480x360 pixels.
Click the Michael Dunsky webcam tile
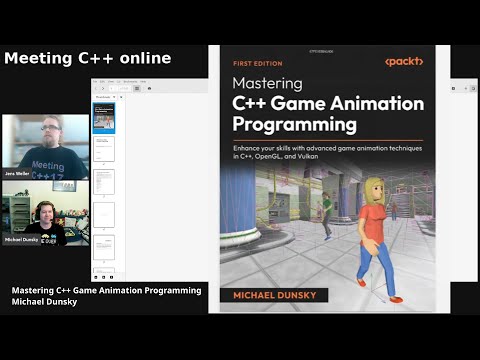[x=46, y=213]
